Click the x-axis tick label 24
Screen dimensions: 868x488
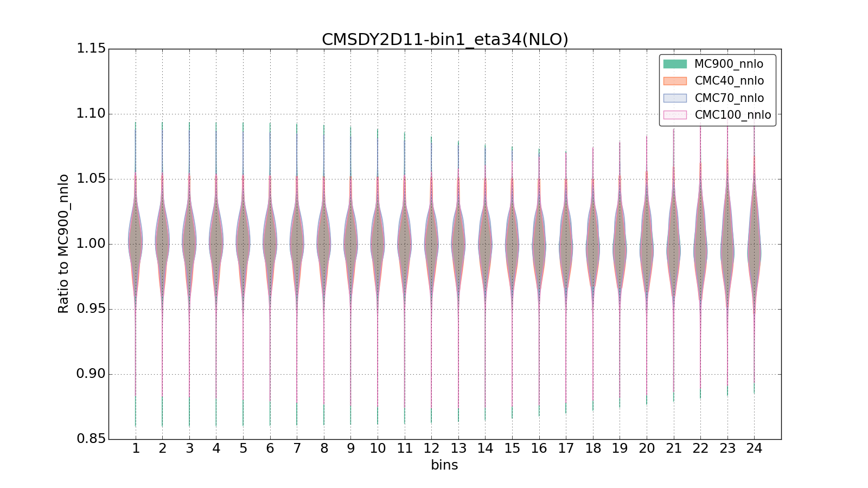754,448
